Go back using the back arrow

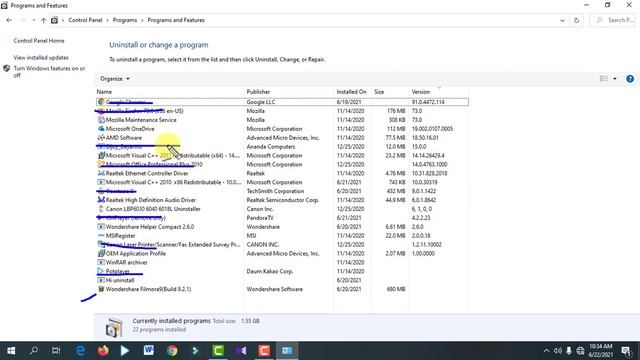point(9,20)
